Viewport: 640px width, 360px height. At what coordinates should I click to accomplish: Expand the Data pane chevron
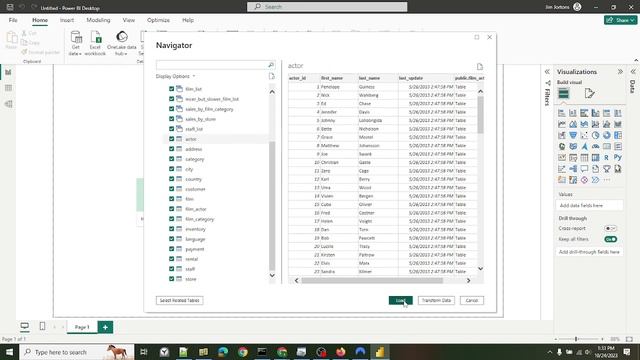point(633,71)
